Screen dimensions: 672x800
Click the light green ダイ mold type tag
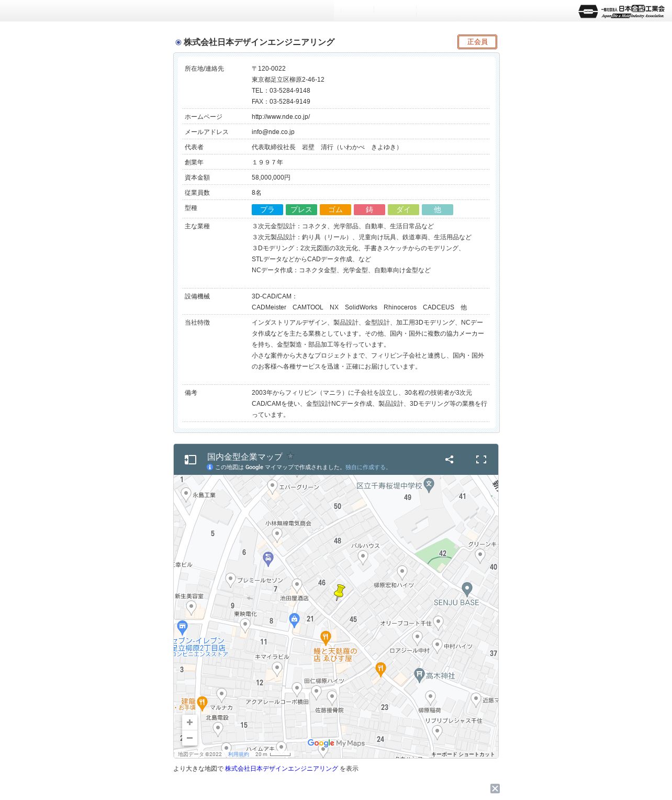[404, 209]
